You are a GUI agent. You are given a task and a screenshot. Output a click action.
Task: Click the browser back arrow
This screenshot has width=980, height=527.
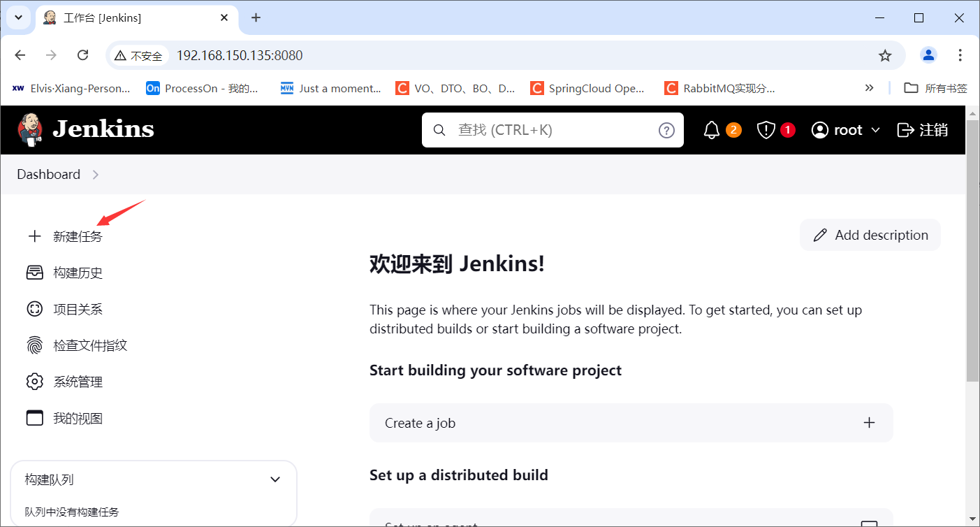click(20, 55)
